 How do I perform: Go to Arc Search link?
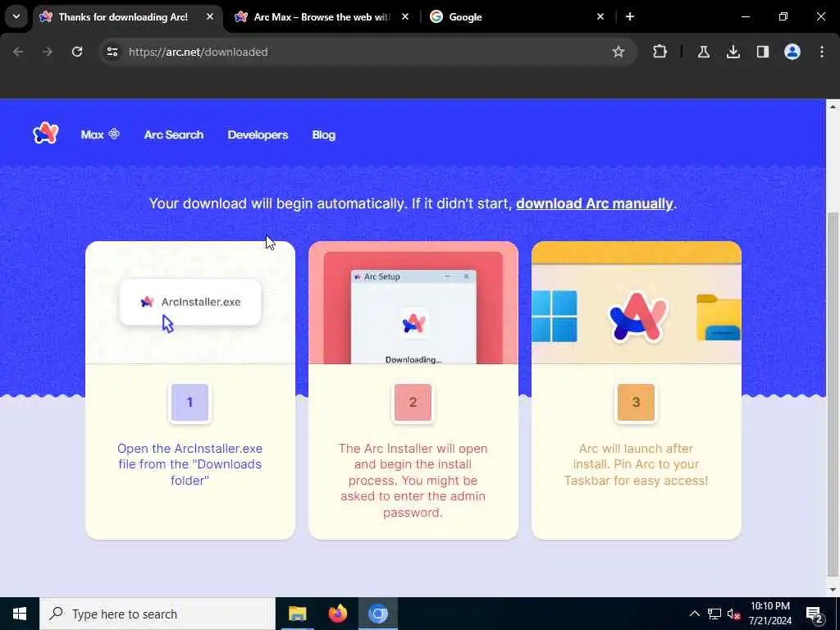(174, 135)
